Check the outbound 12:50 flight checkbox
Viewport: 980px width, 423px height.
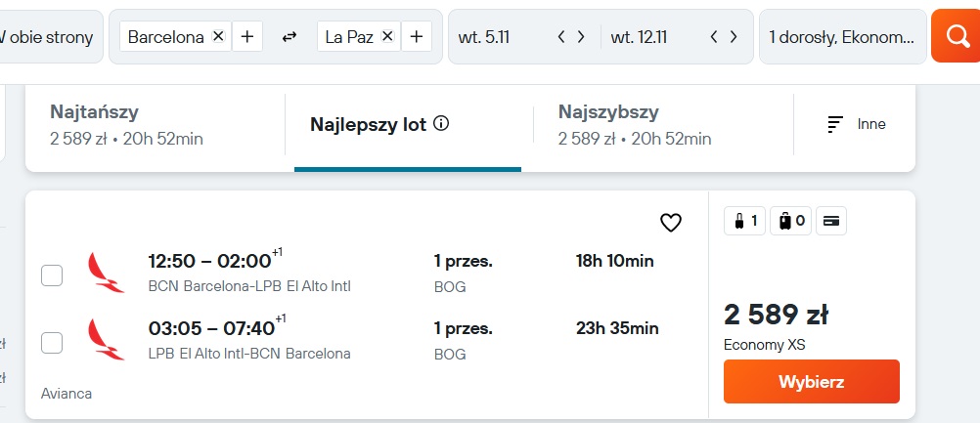point(52,275)
